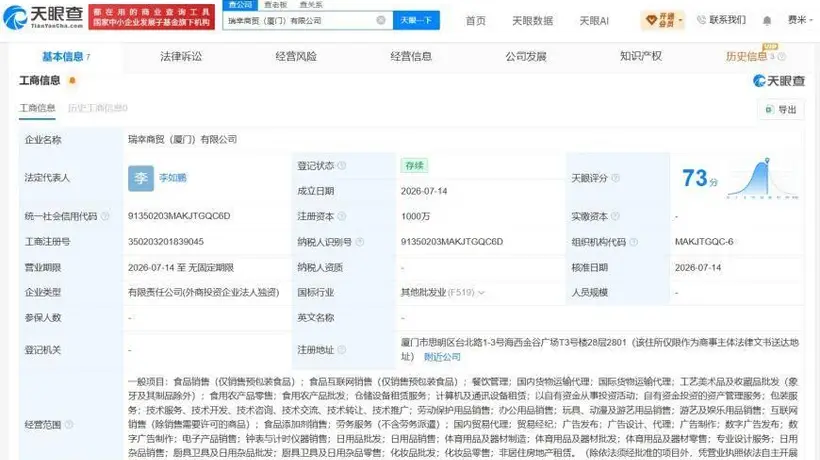820x460 pixels.
Task: Click the notification bell icon
Action: coord(767,20)
